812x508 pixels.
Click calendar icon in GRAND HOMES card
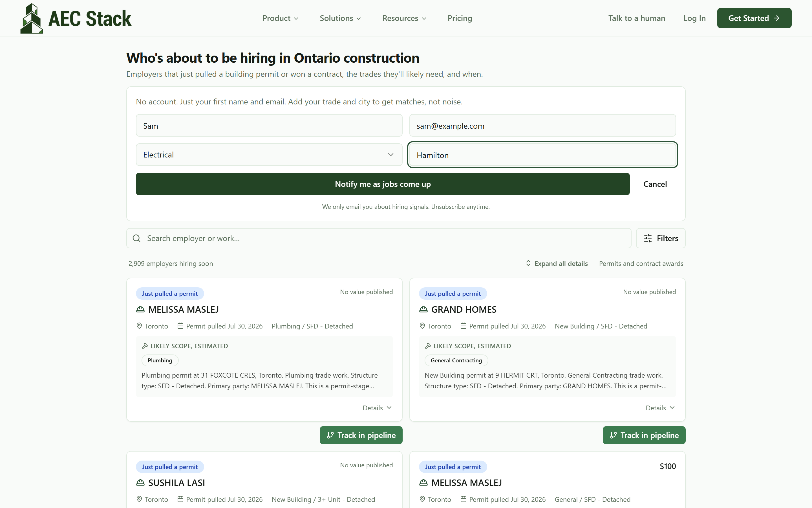464,326
